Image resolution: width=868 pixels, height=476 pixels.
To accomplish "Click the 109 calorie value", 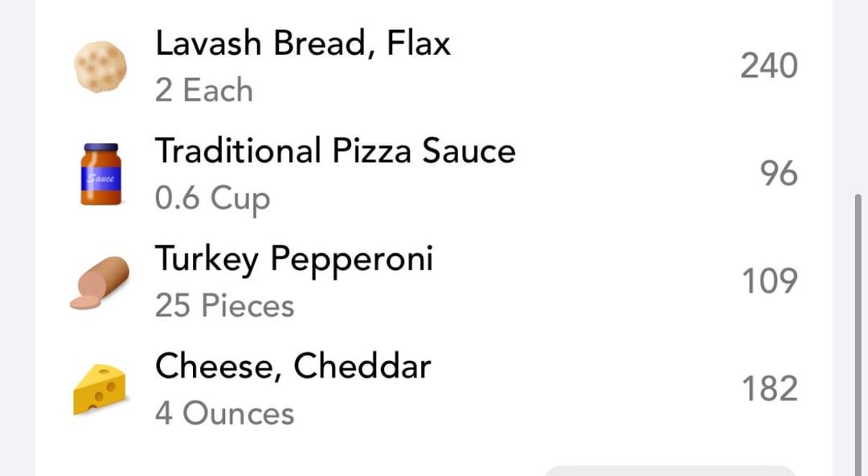I will (x=768, y=281).
